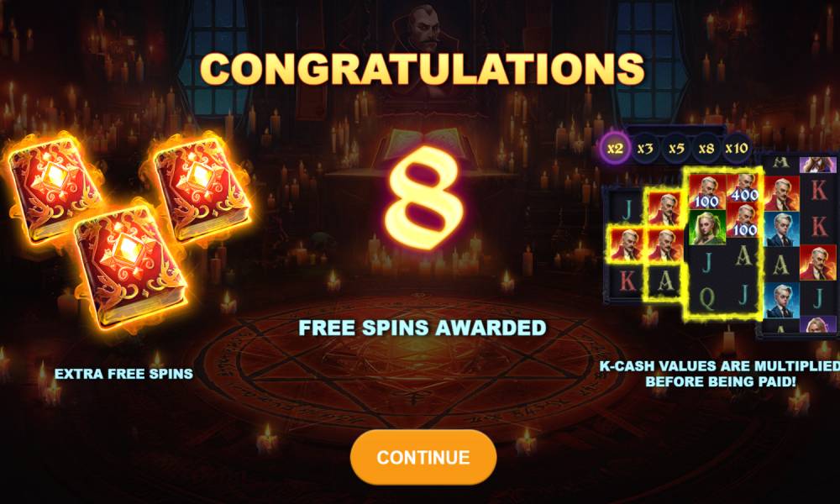Click the rightmost flaming spell book
Screen dimensions: 840x504
[x=200, y=187]
